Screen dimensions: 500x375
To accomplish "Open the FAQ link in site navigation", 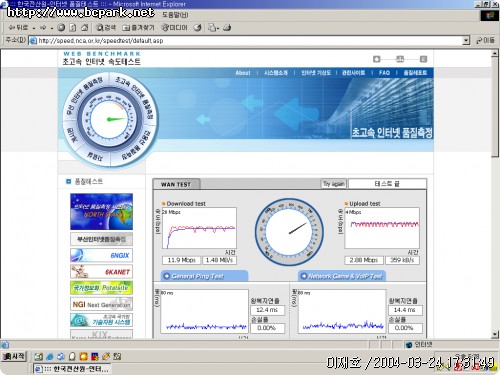I will point(384,73).
